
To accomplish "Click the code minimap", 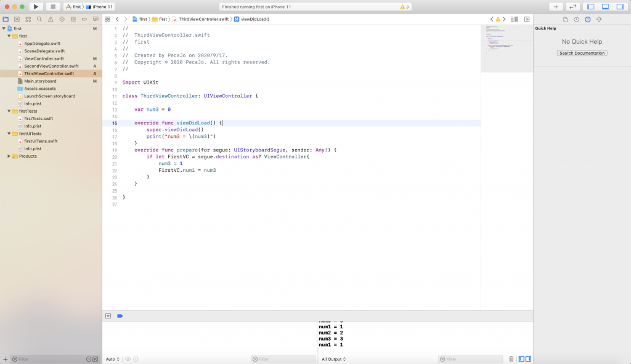I will (x=507, y=48).
